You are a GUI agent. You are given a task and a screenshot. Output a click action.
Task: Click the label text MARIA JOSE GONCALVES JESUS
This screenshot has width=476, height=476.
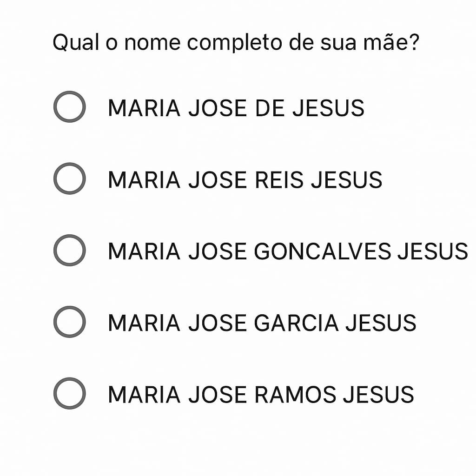coord(287,251)
